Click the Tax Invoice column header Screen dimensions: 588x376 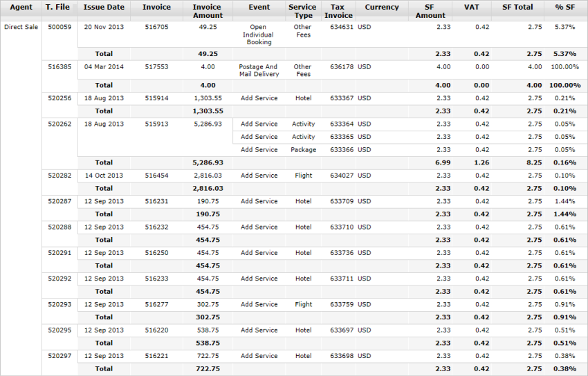coord(338,11)
